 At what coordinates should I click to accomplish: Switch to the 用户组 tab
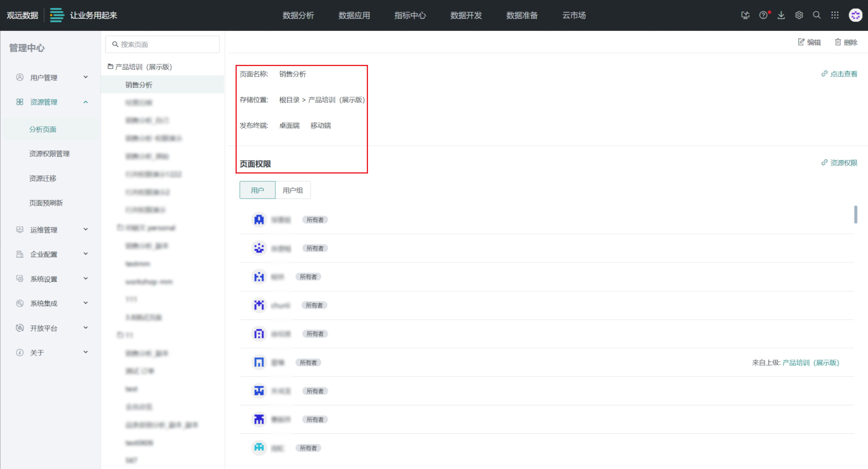click(293, 190)
